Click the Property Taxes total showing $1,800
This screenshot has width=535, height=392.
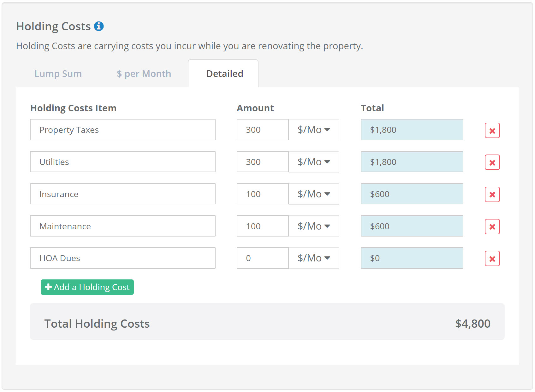pyautogui.click(x=411, y=130)
